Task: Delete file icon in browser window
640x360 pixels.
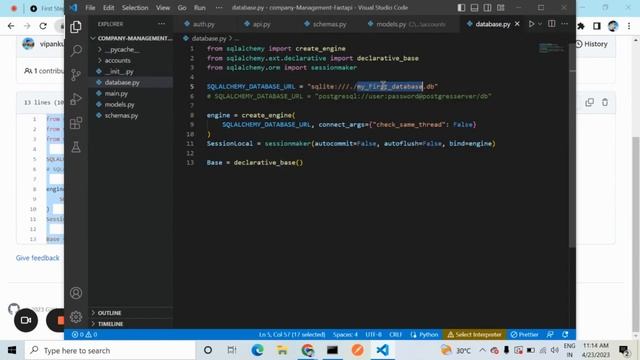Action: (605, 102)
